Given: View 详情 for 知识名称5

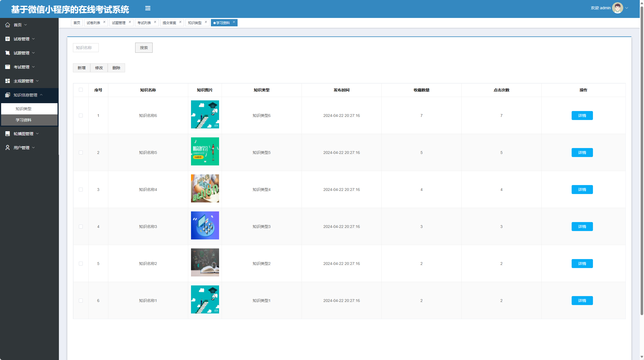Looking at the screenshot, I should (582, 153).
